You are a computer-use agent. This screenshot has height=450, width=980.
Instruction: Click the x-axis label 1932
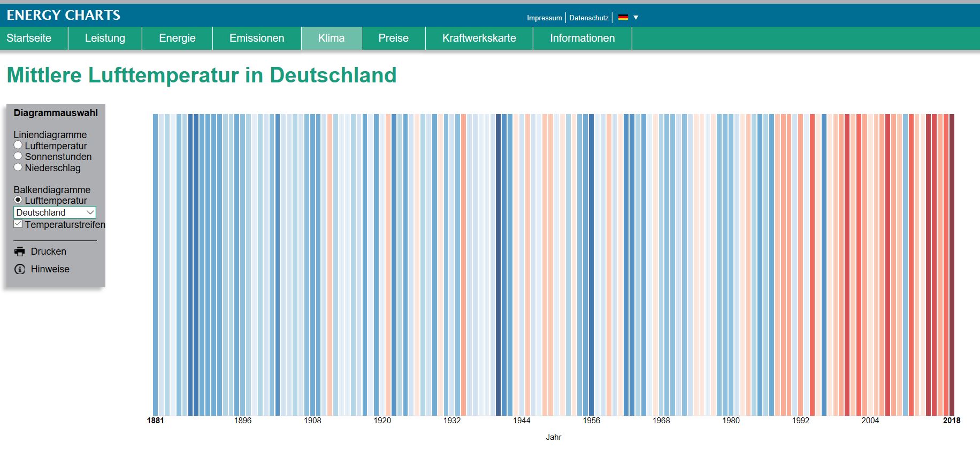pos(452,421)
